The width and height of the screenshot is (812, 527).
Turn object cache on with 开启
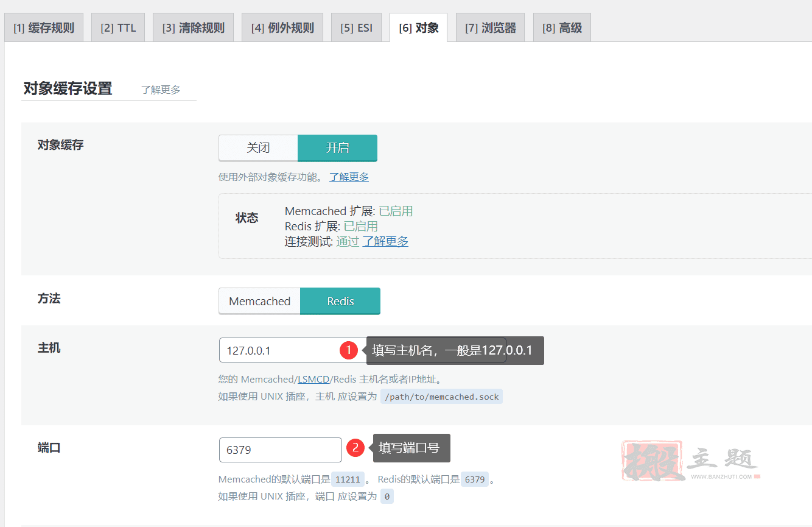coord(337,148)
